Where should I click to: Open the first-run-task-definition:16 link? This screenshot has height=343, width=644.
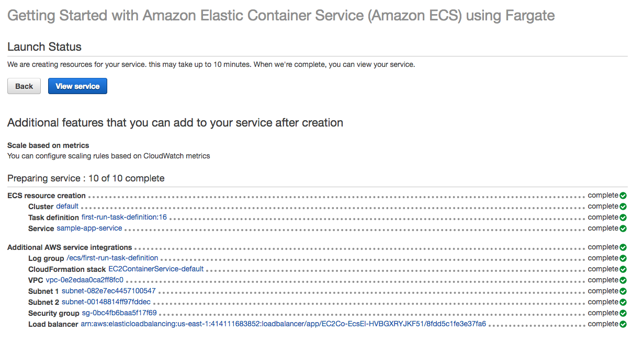point(124,218)
